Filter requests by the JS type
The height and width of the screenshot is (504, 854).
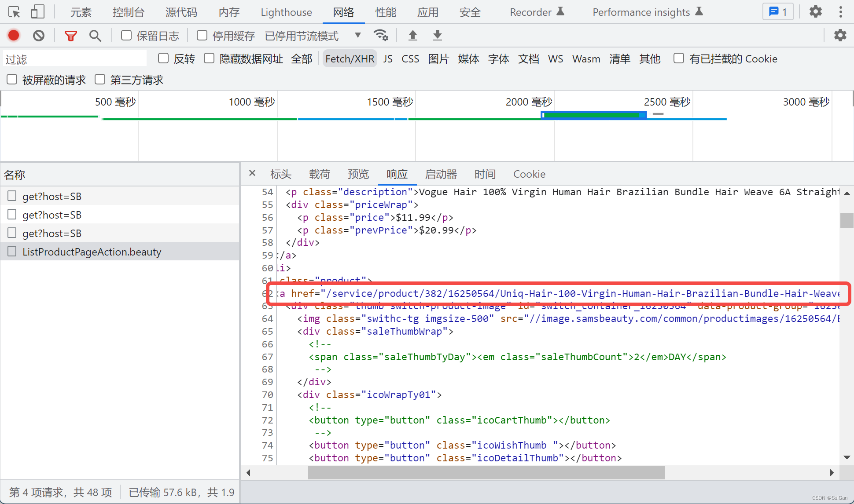[x=387, y=59]
